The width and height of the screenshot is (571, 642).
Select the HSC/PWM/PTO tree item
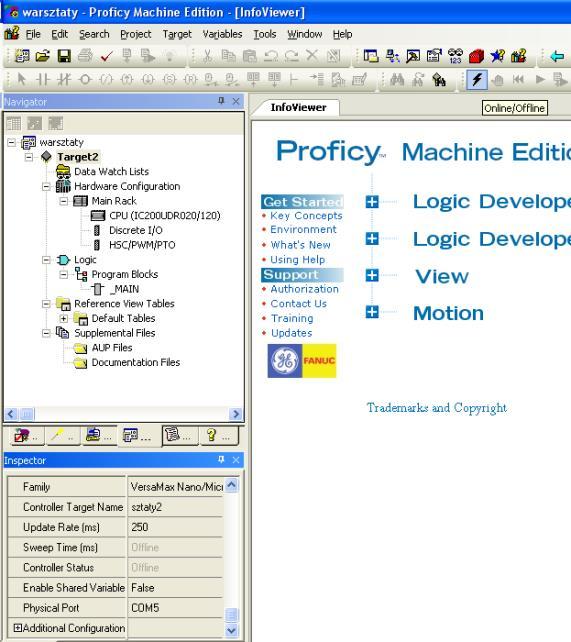click(142, 245)
